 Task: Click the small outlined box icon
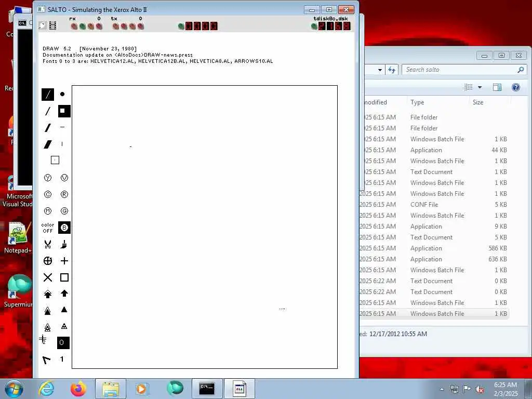tap(55, 160)
